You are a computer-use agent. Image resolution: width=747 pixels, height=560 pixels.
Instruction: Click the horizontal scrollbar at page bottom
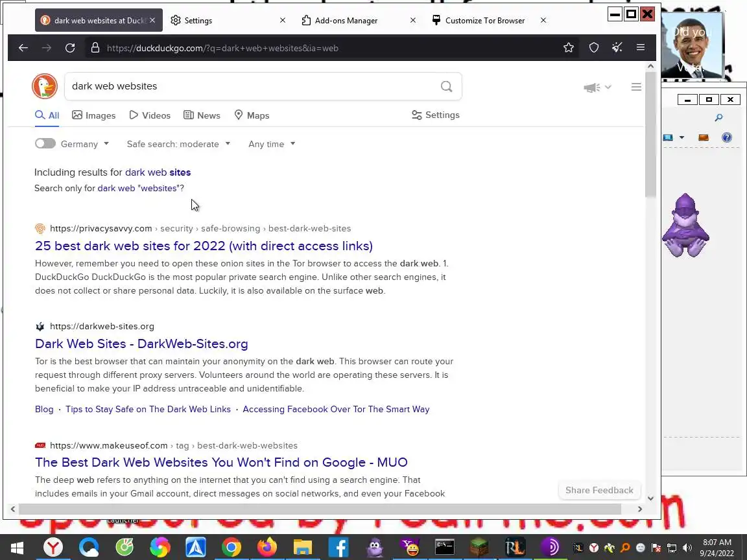click(320, 509)
